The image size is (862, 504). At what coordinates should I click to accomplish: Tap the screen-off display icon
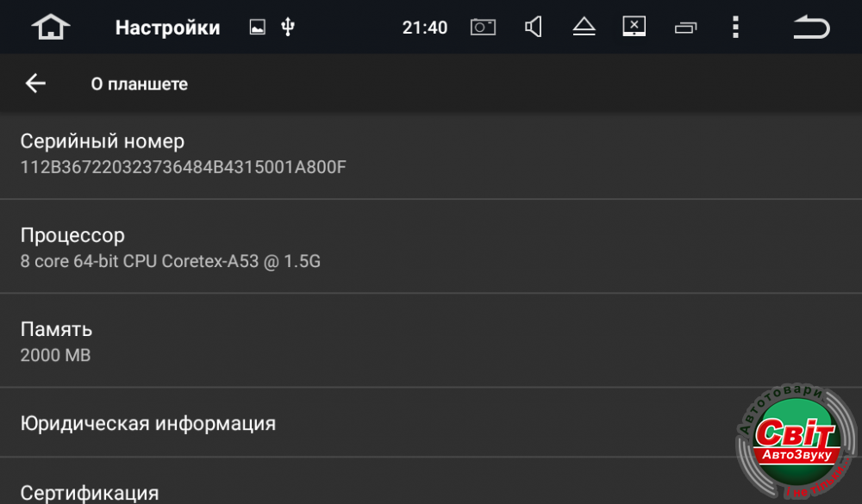pos(634,27)
